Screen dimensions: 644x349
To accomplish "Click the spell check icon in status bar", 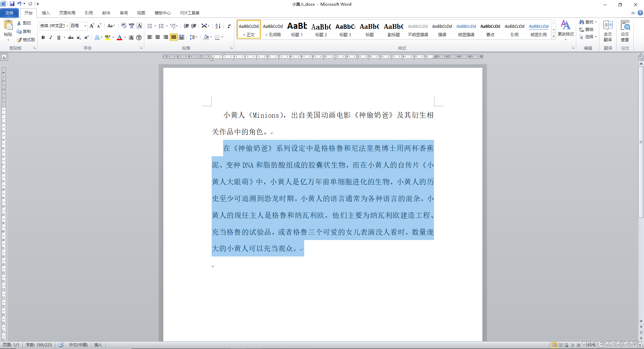I will pyautogui.click(x=61, y=345).
